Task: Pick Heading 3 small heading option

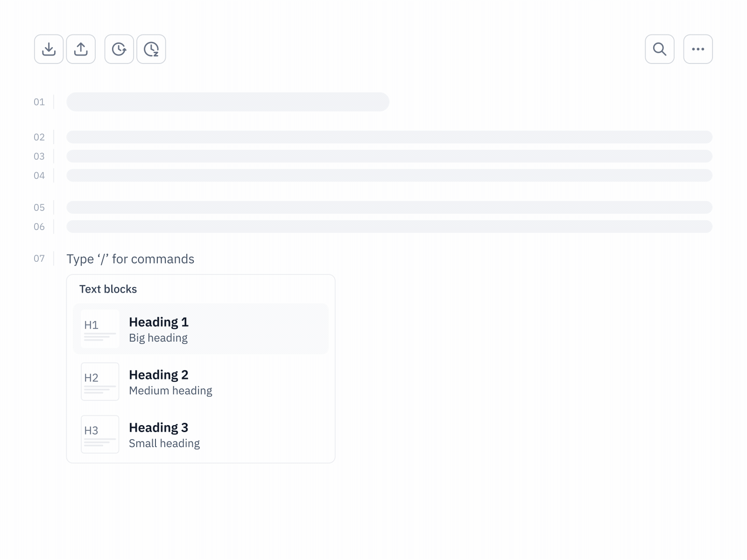Action: [201, 434]
